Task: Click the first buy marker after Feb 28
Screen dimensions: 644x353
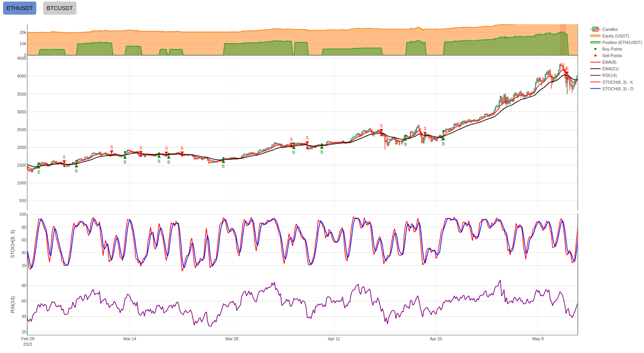Action: (39, 167)
